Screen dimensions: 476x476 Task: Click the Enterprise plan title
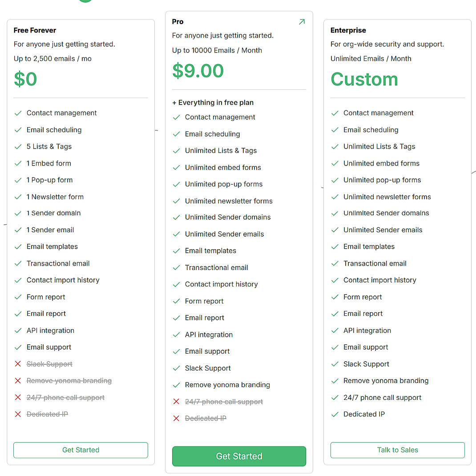pyautogui.click(x=348, y=30)
